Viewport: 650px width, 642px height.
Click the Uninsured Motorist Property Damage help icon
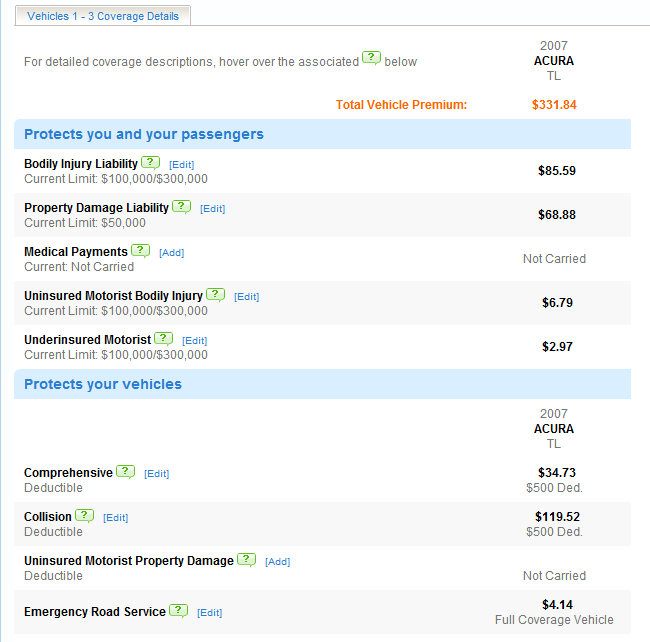(x=246, y=559)
